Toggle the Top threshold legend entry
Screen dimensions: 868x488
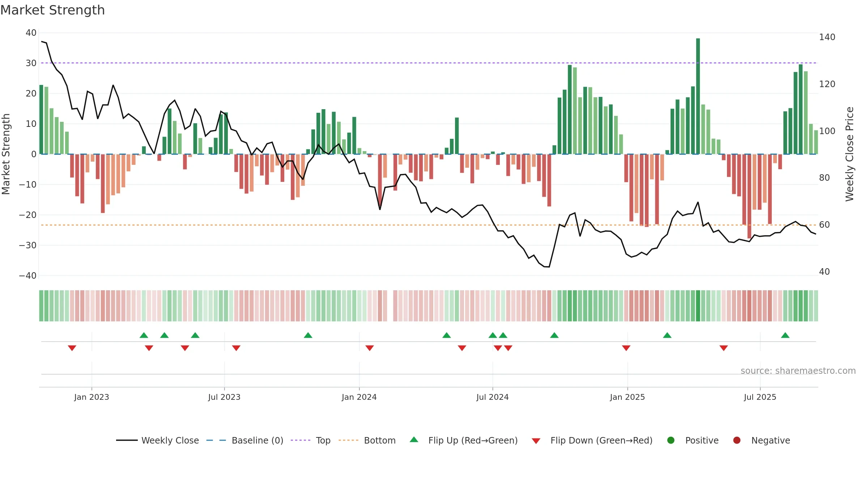coord(311,440)
